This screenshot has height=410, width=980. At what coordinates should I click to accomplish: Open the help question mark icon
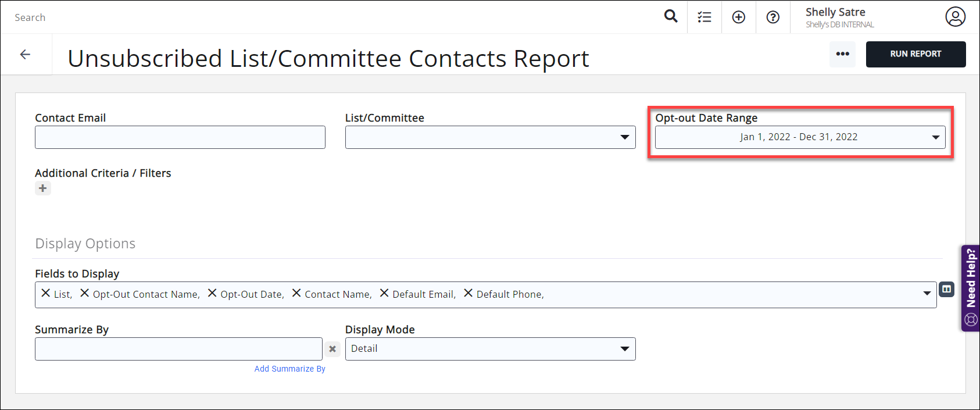pyautogui.click(x=773, y=17)
